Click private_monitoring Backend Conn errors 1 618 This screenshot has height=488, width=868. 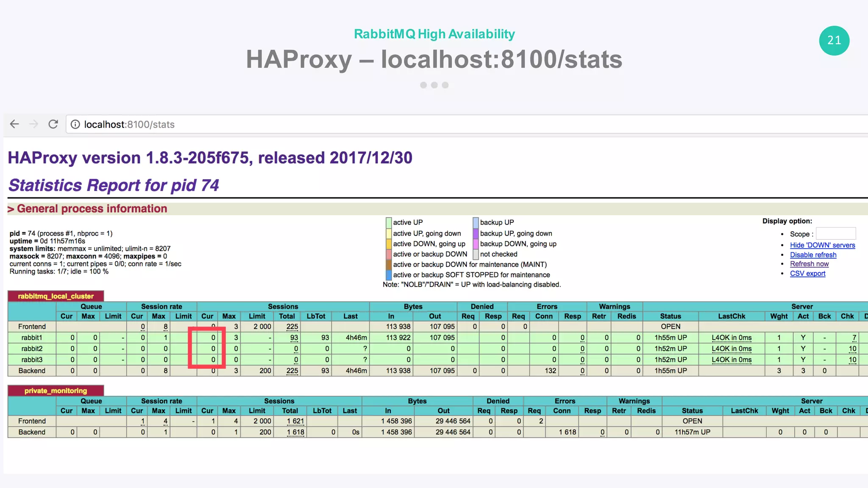(567, 432)
